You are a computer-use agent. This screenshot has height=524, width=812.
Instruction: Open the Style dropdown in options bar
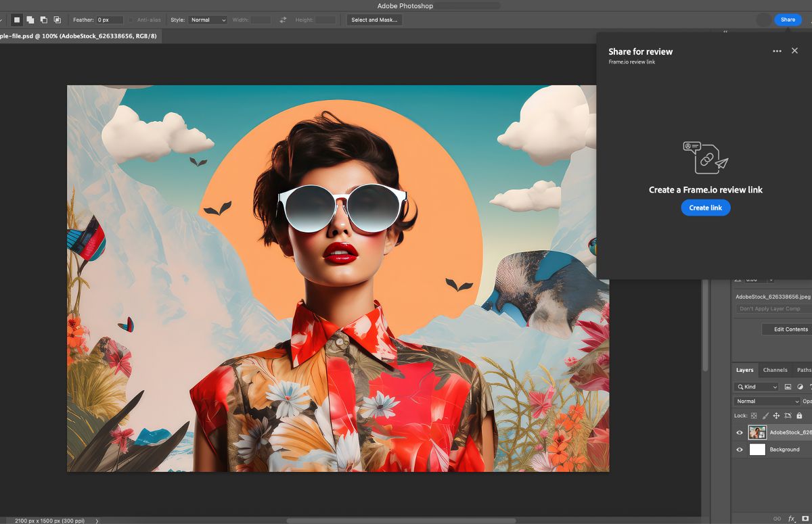(x=207, y=20)
